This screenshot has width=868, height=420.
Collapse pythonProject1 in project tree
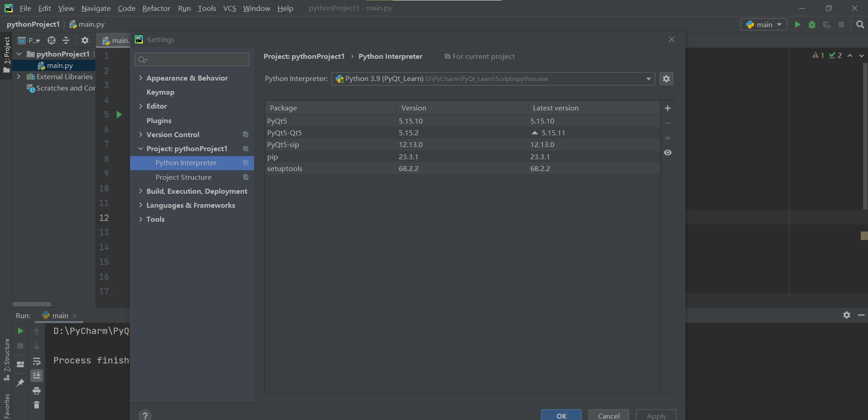pos(19,54)
